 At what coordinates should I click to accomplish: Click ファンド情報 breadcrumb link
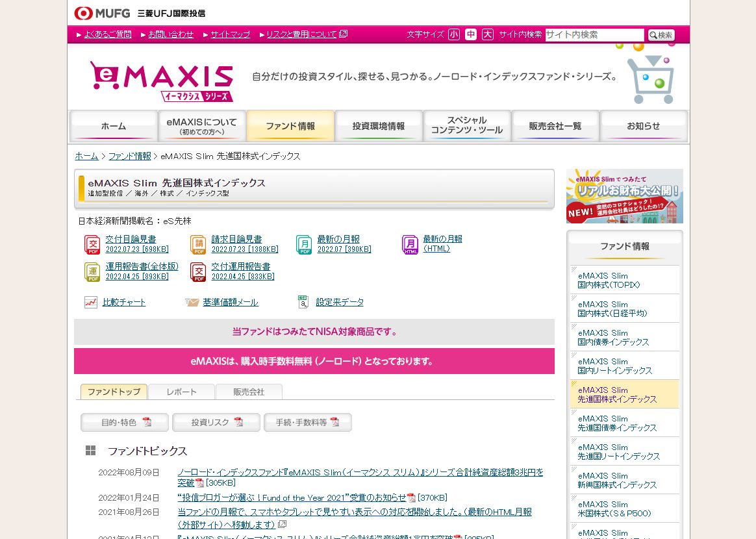pos(130,157)
